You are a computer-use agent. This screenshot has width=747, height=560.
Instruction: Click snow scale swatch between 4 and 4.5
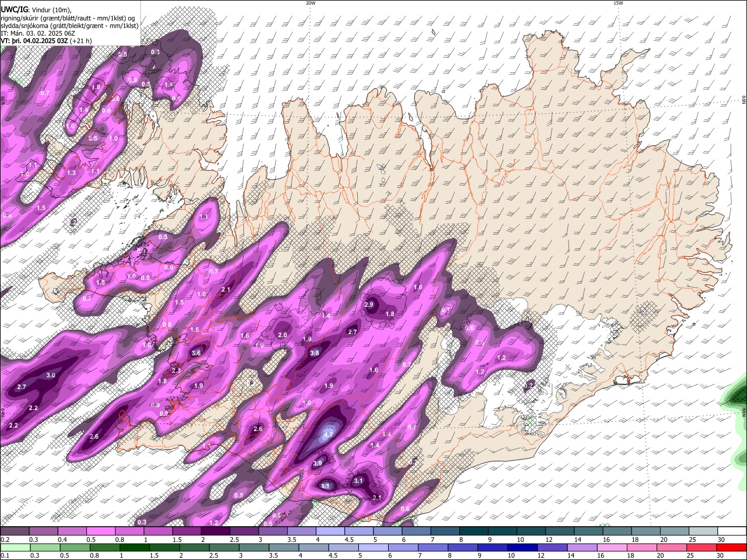click(330, 531)
